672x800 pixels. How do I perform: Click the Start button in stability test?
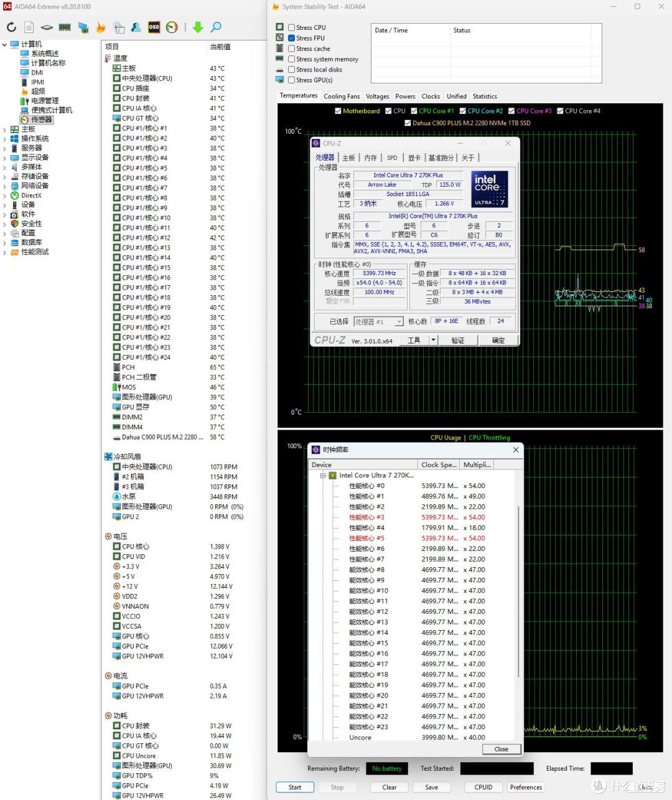point(295,788)
